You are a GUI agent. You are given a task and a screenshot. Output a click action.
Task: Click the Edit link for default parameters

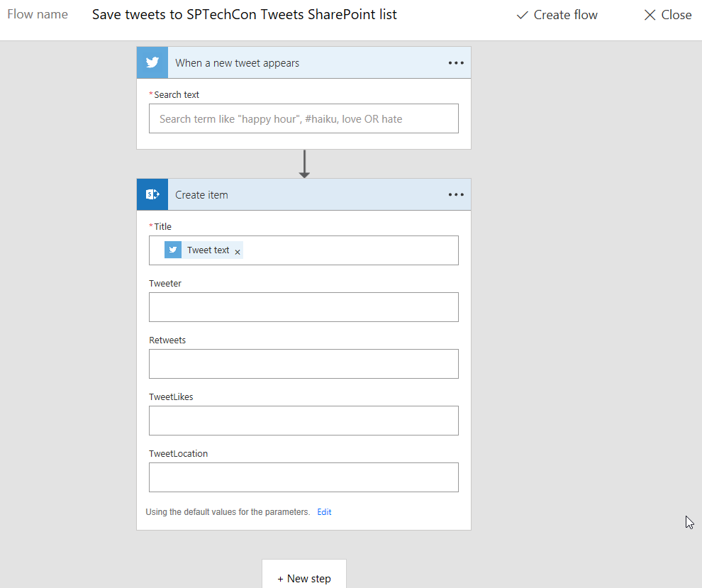324,512
